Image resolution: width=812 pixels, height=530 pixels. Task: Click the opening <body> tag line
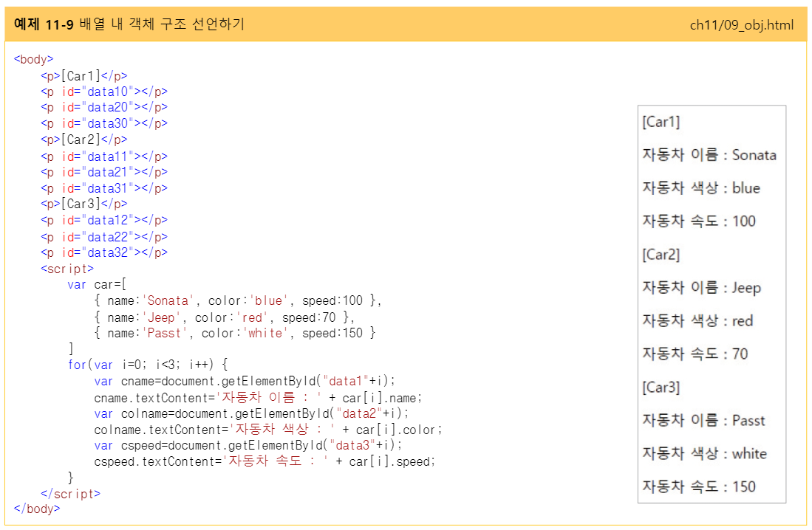[x=34, y=59]
